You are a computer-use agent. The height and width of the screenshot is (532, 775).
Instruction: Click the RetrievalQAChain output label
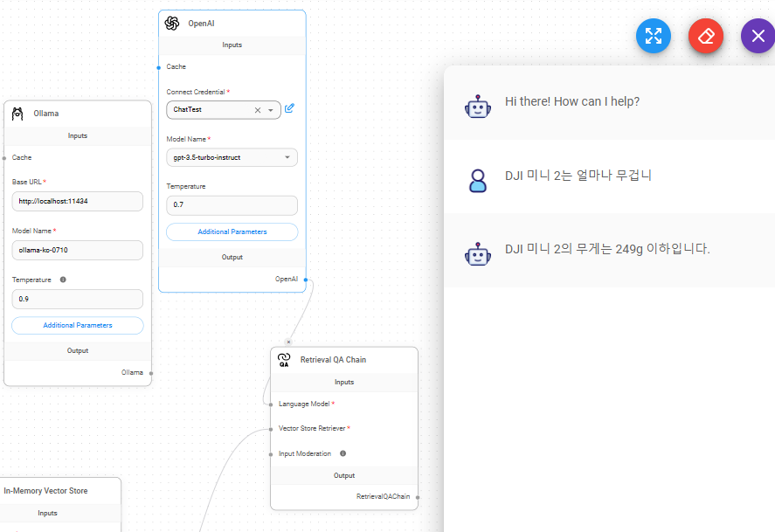click(383, 496)
